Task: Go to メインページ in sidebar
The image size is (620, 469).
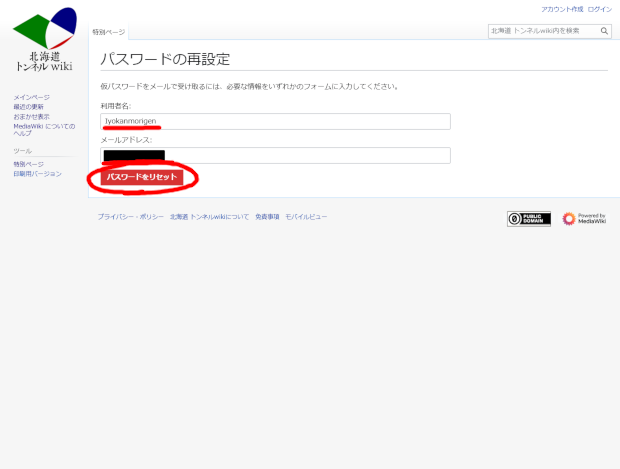Action: (31, 97)
